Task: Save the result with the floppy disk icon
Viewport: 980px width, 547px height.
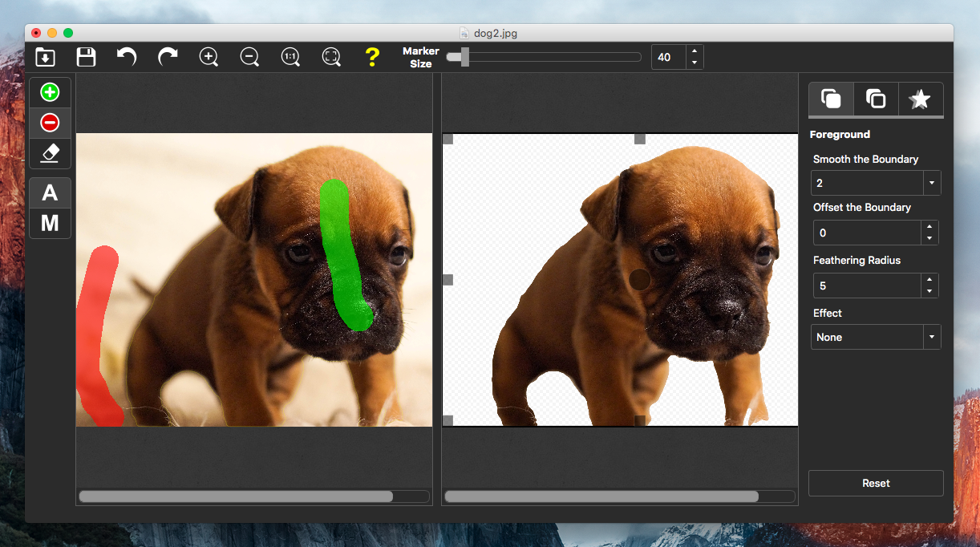Action: click(86, 57)
